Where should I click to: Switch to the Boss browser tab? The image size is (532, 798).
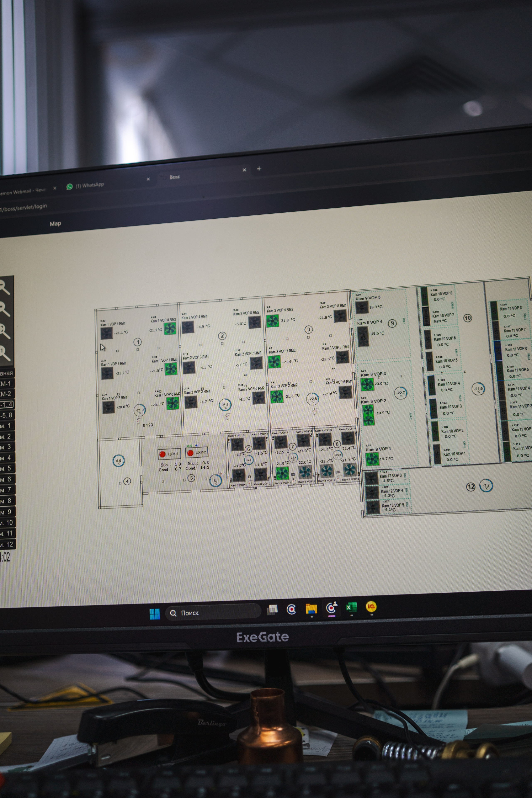(174, 177)
